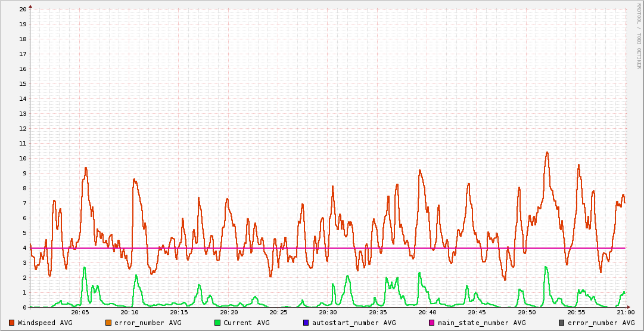Click the y-axis value 16

coord(23,69)
